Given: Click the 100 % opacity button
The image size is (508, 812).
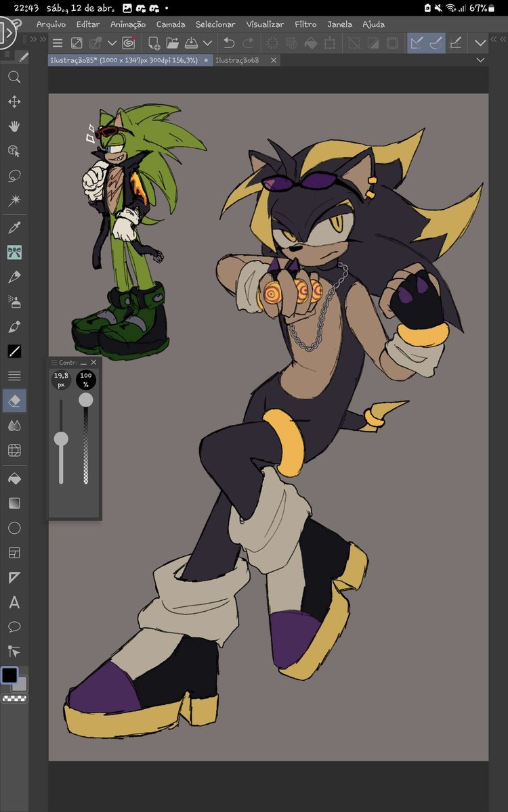Looking at the screenshot, I should pos(86,380).
